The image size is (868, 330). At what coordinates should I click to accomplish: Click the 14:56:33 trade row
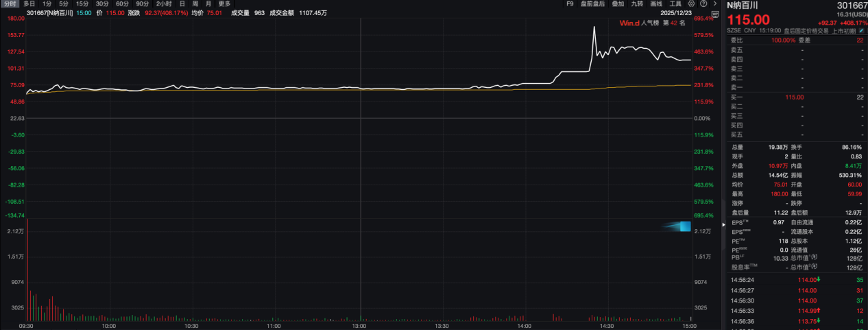[x=795, y=309]
